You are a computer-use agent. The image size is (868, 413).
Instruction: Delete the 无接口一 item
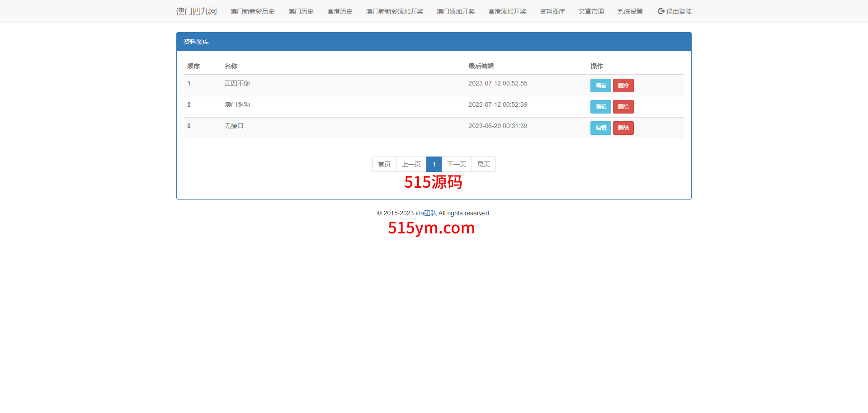(623, 128)
